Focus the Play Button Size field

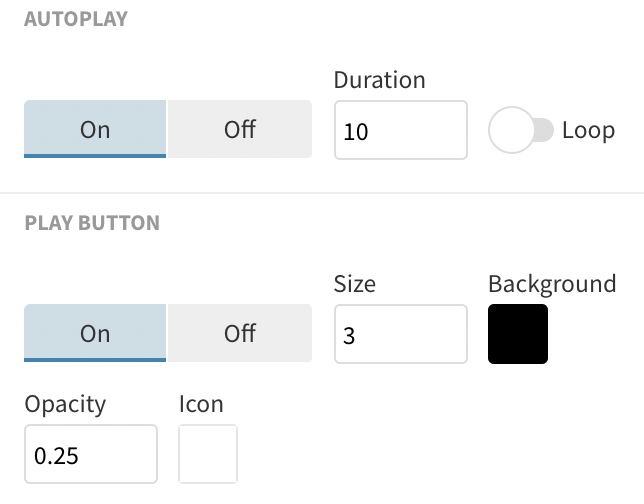400,334
